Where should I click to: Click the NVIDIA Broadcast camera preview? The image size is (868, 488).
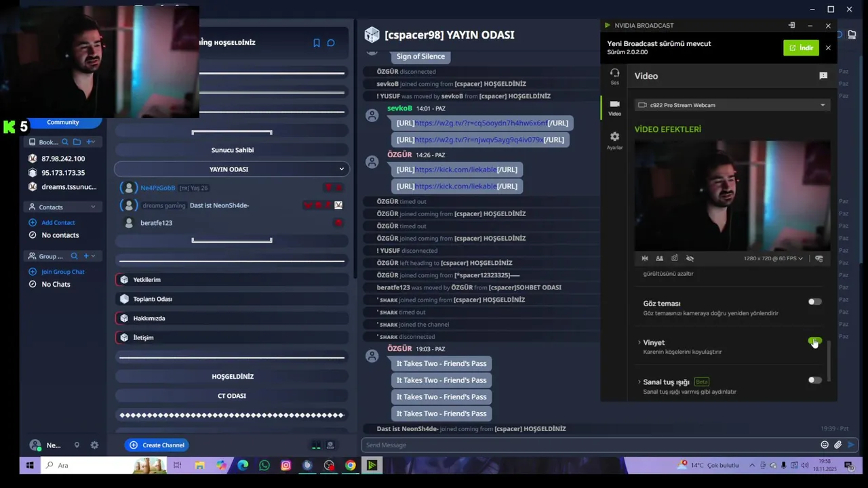point(732,196)
